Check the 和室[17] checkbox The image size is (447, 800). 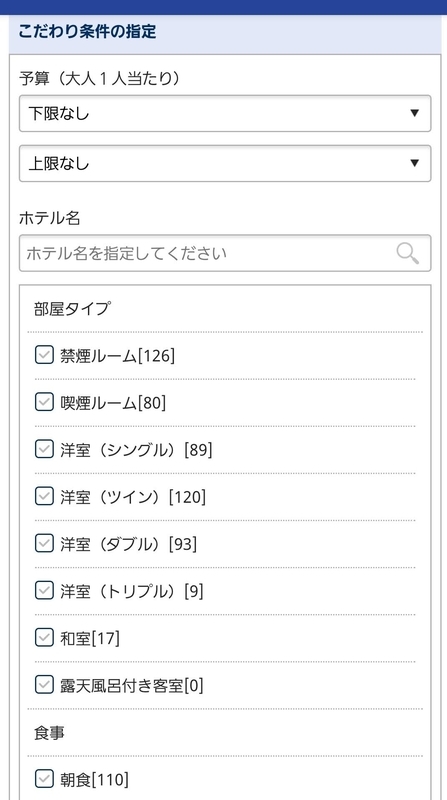(44, 637)
